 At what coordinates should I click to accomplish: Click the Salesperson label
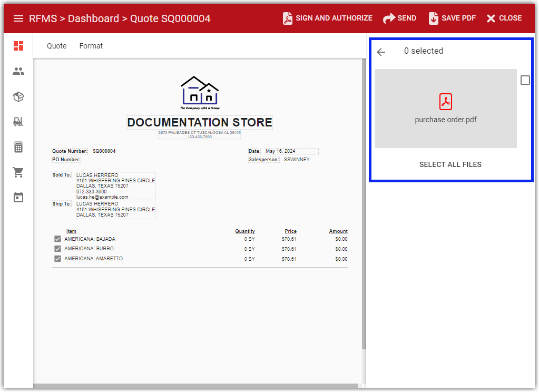click(x=264, y=160)
